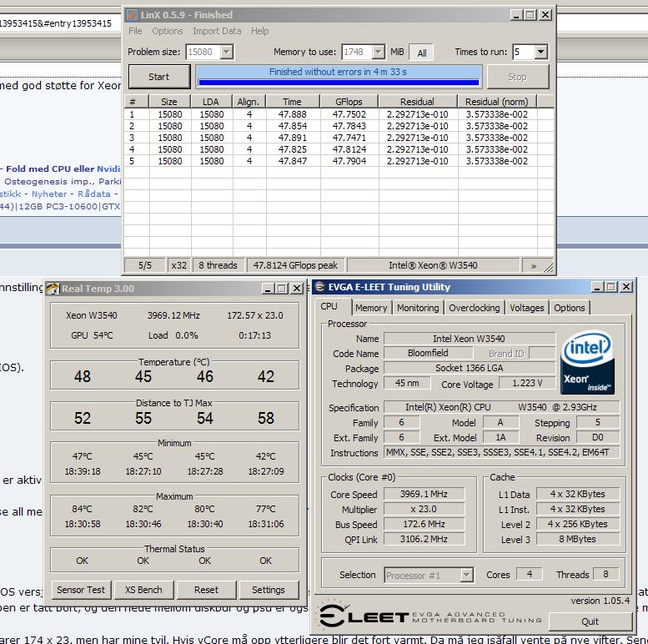
Task: Click the Residual (norm) column header
Action: [497, 102]
